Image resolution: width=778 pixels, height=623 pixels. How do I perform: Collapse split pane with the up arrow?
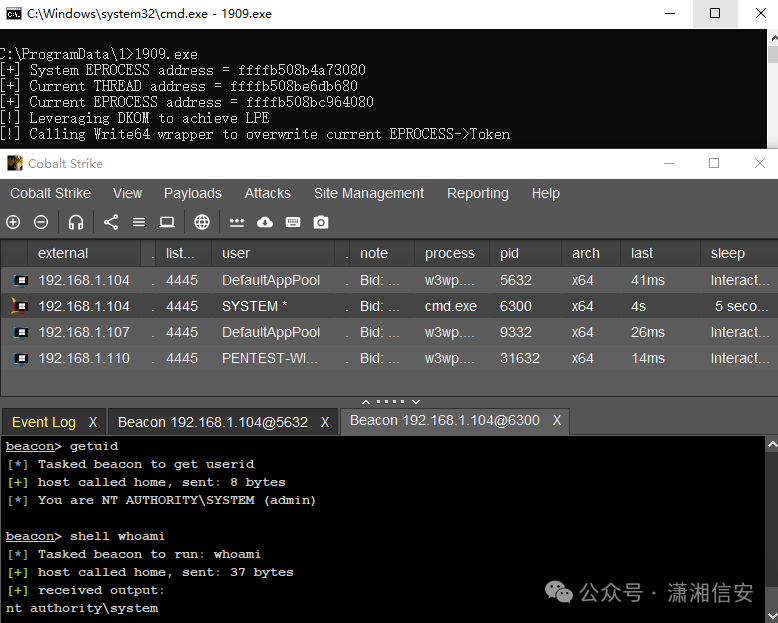click(366, 402)
